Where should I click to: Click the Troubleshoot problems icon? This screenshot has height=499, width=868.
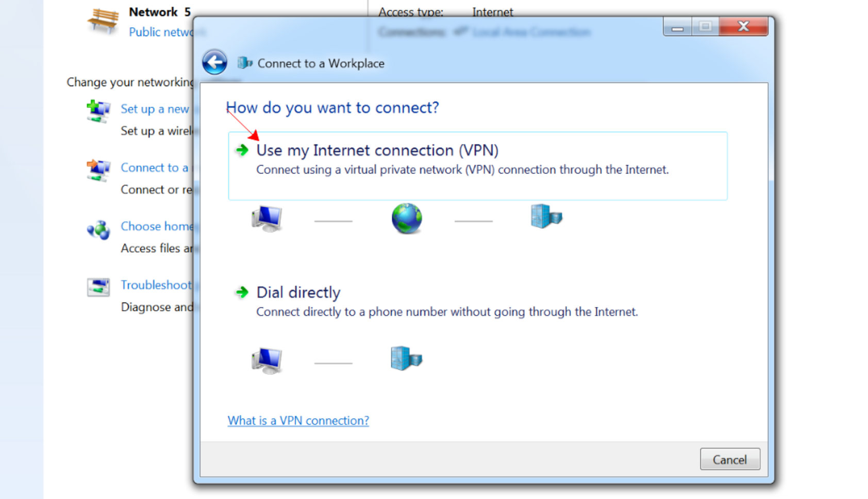[x=98, y=287]
